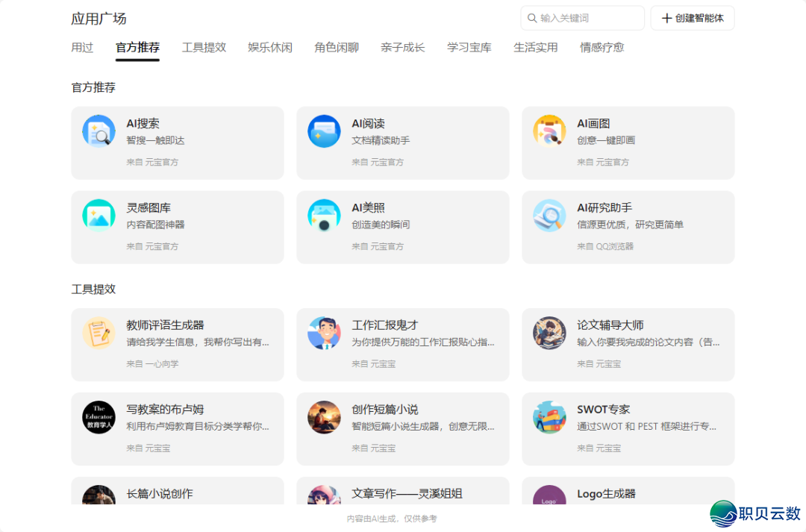The height and width of the screenshot is (532, 806).
Task: Click the 内容配图神器 description
Action: 155,225
